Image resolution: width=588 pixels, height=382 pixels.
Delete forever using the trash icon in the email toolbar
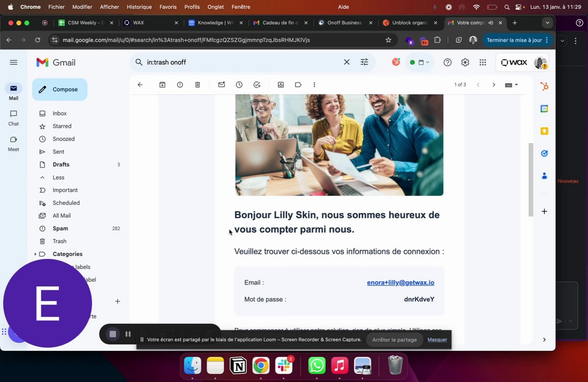(x=198, y=84)
